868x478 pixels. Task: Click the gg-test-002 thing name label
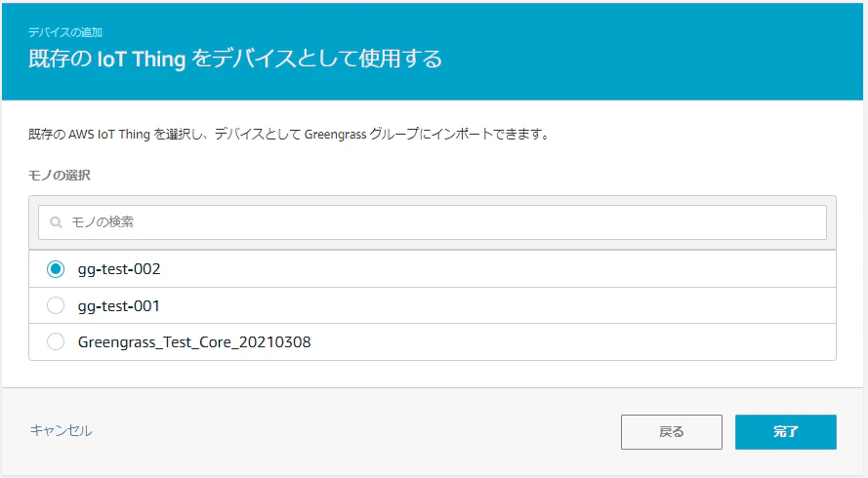click(119, 269)
